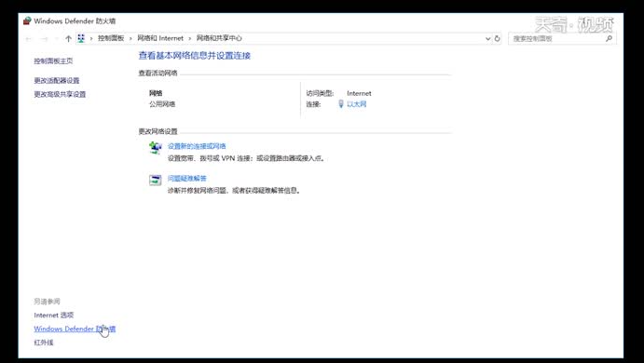Expand the chevron before 控制面板 breadcrumb
Viewport: 644px width, 363px height.
point(91,38)
